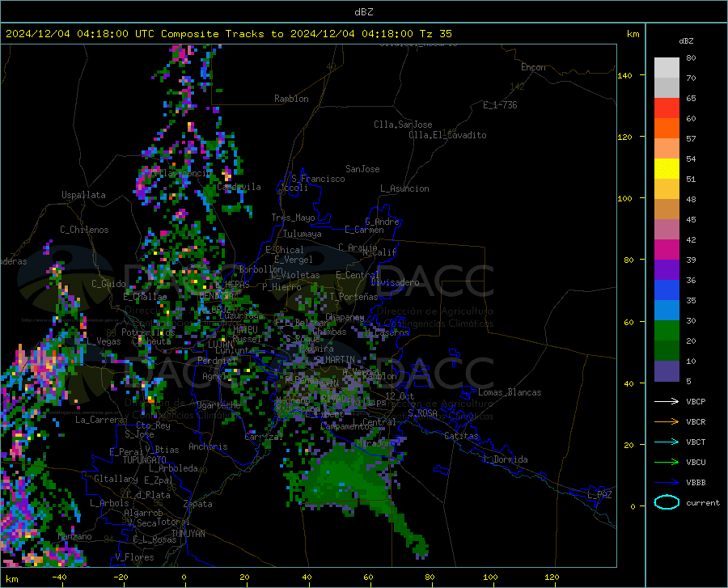
Task: Click the Catitas map label
Action: point(462,436)
